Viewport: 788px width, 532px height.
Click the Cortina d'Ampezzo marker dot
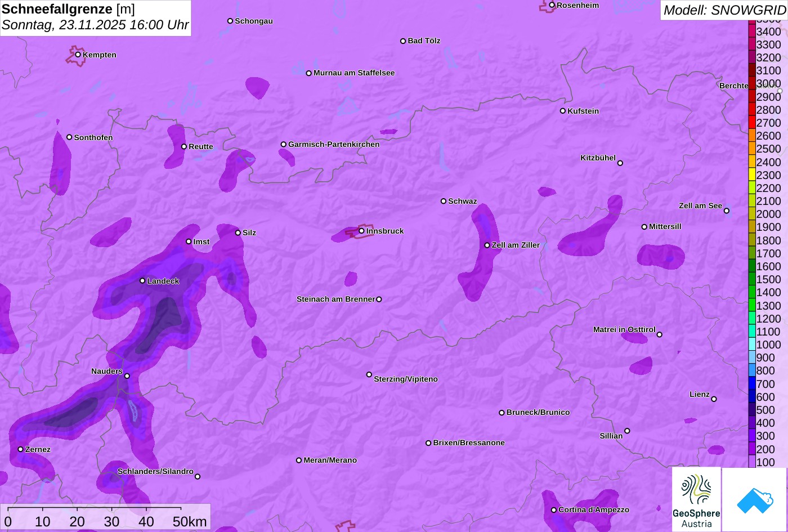coord(553,510)
